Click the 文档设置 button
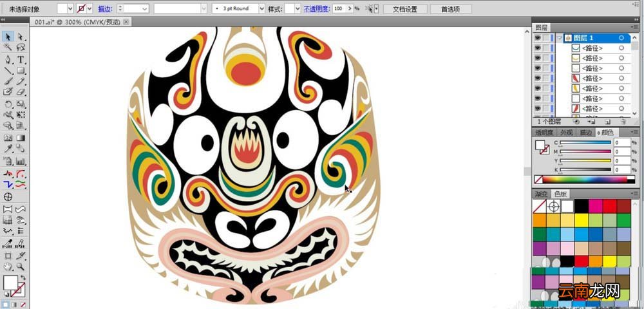Image resolution: width=644 pixels, height=309 pixels. [x=405, y=9]
